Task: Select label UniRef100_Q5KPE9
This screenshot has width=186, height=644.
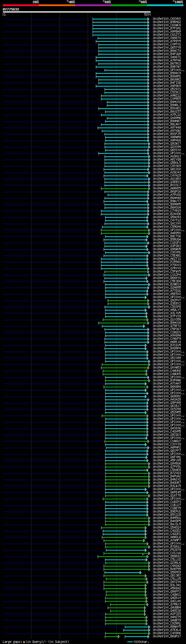Action: point(167,572)
